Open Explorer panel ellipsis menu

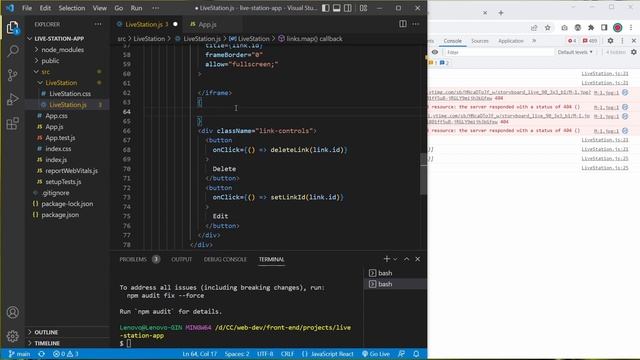pyautogui.click(x=98, y=24)
